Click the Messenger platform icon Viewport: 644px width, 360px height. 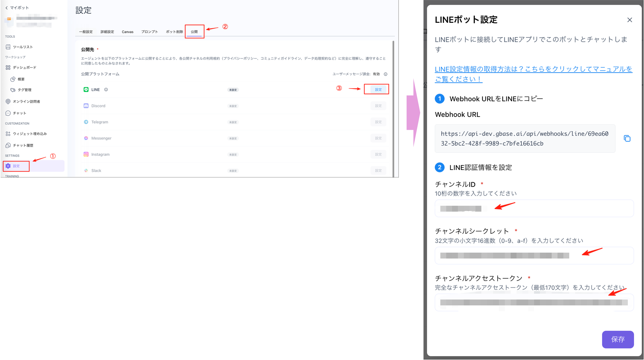(x=86, y=138)
